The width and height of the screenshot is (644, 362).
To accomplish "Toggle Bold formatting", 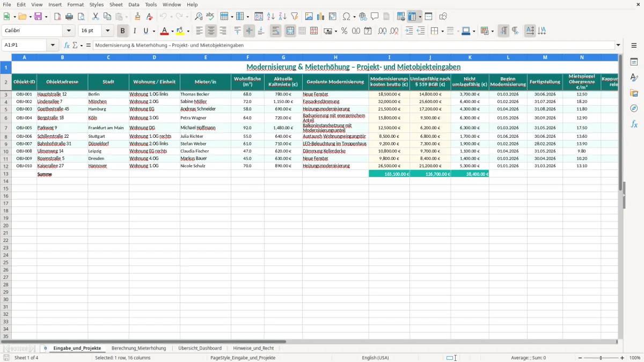I will (123, 31).
